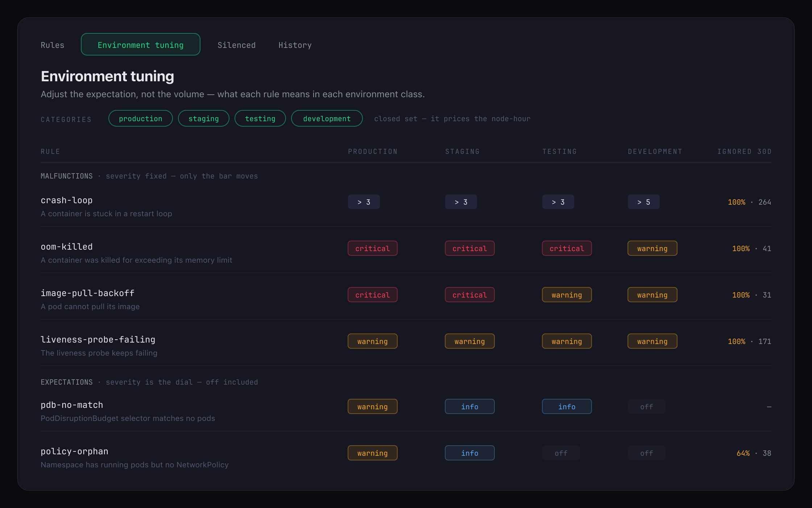Screen dimensions: 812x508
Task: Click the 64% · 38 ignored value
Action: [754, 453]
